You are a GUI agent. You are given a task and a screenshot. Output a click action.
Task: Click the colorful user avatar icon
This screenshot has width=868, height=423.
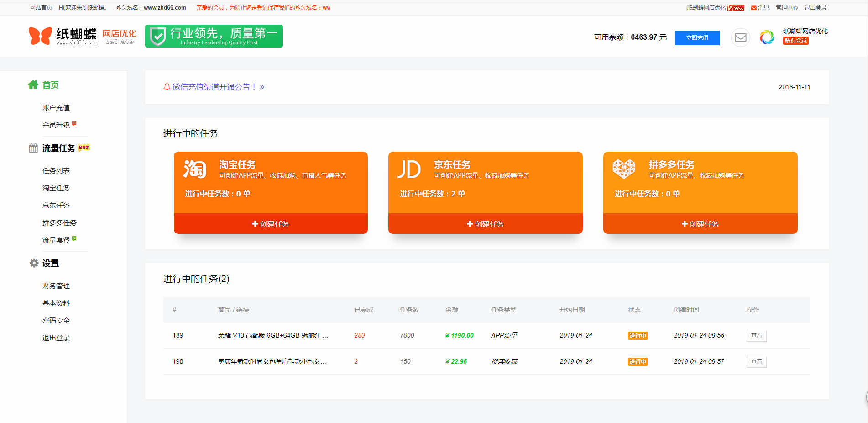coord(767,37)
